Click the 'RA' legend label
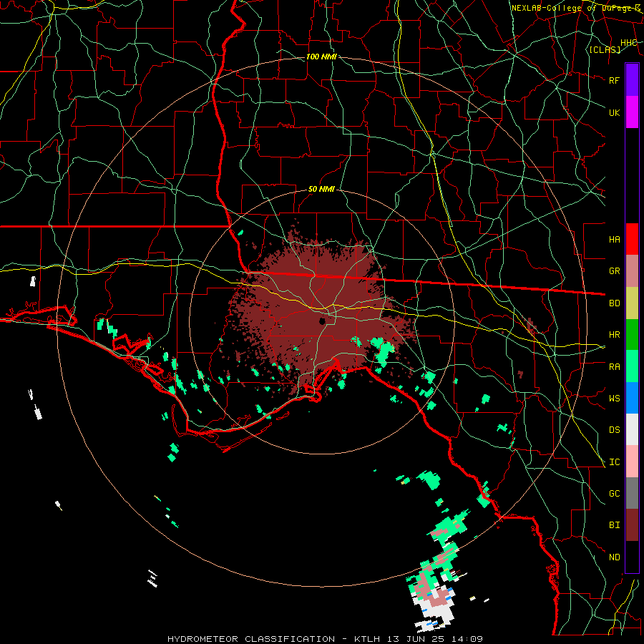The image size is (644, 644). (x=614, y=367)
